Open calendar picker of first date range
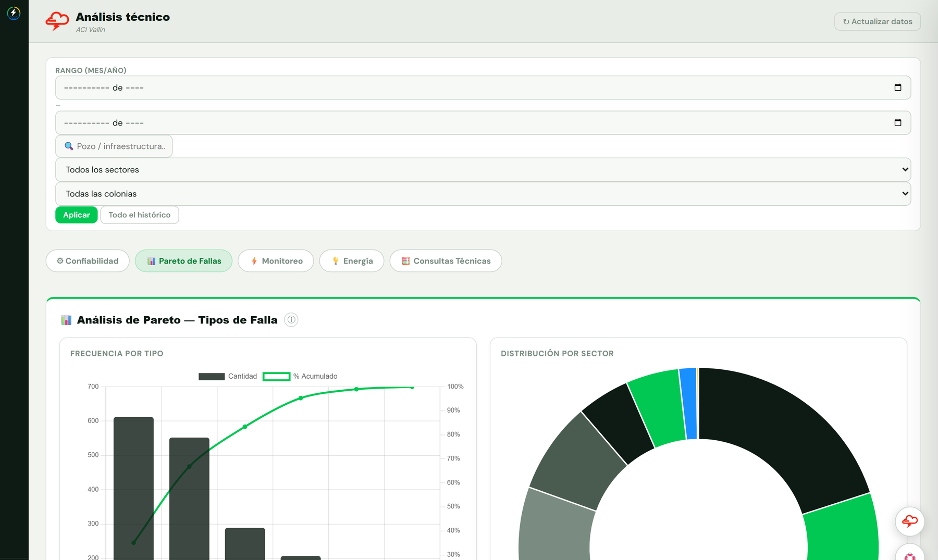The height and width of the screenshot is (560, 938). (x=897, y=88)
